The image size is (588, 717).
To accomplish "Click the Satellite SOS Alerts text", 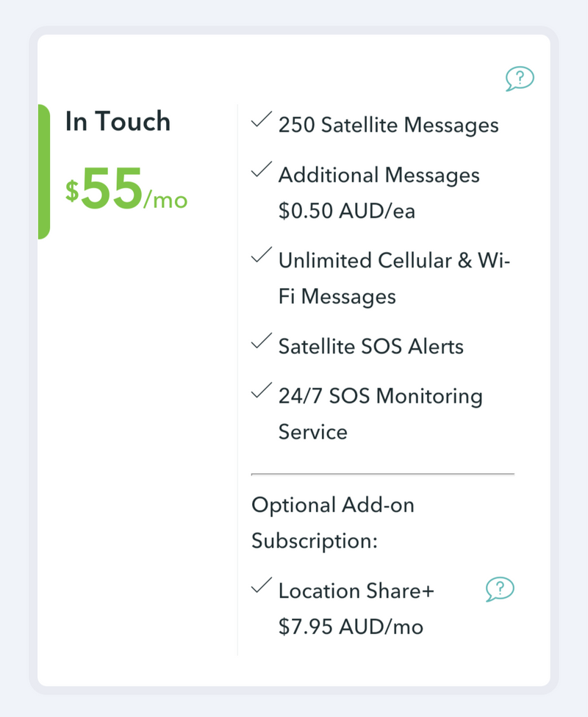I will click(x=370, y=346).
